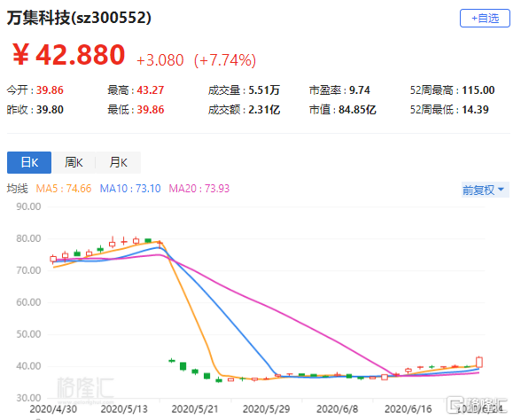Click the 最高 value 43.27
This screenshot has height=420, width=513.
(150, 90)
